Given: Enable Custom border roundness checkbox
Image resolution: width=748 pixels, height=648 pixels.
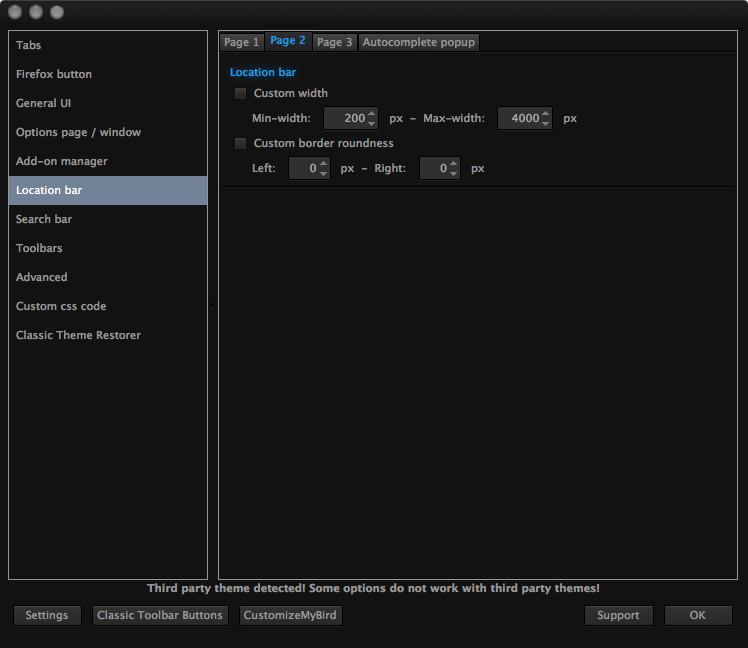Looking at the screenshot, I should coord(240,143).
